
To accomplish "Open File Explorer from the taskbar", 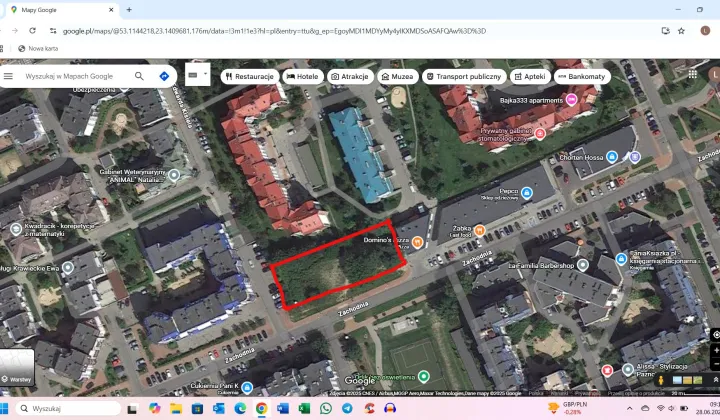I will click(x=176, y=409).
